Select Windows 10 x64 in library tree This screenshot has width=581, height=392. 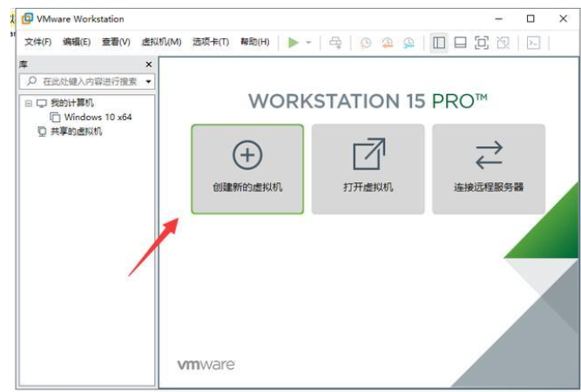coord(98,117)
